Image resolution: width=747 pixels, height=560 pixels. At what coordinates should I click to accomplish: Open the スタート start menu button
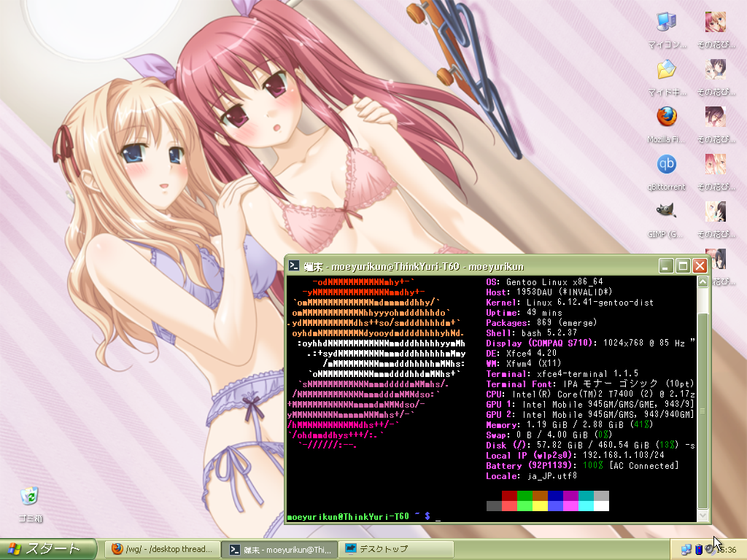click(x=49, y=549)
